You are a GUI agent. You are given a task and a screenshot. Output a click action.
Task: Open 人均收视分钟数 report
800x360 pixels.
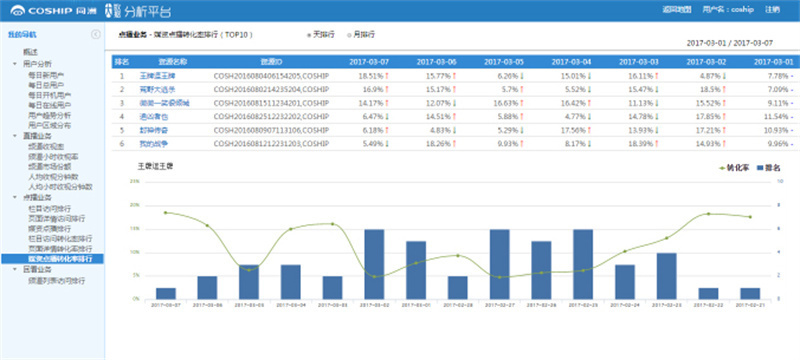pyautogui.click(x=53, y=177)
